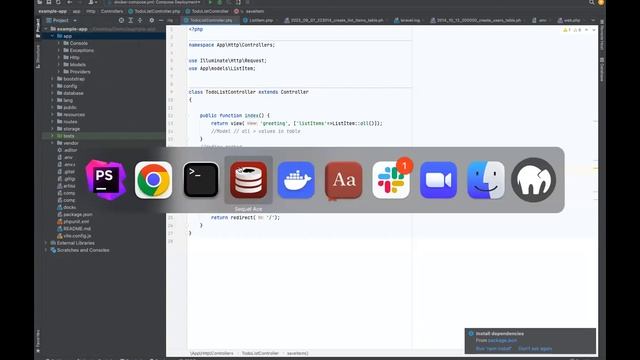Click collapse all icon in Project panel
This screenshot has width=640, height=360.
[140, 20]
